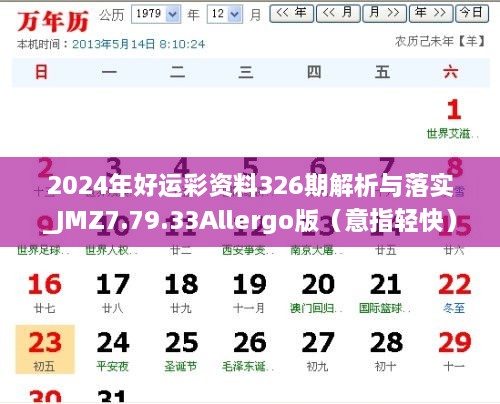Screen dimensions: 500x404
Task: Click the 世界艾滋 holiday label
Action: (452, 134)
